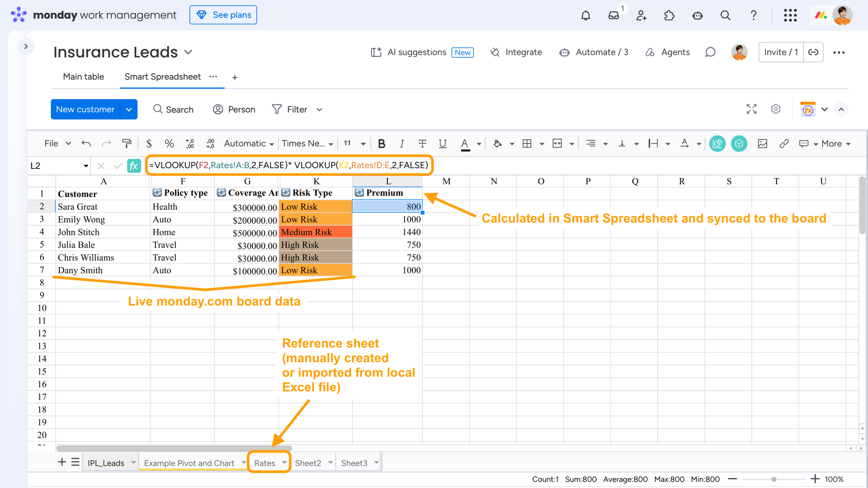Open board options three-dot menu
The width and height of the screenshot is (868, 488).
839,52
